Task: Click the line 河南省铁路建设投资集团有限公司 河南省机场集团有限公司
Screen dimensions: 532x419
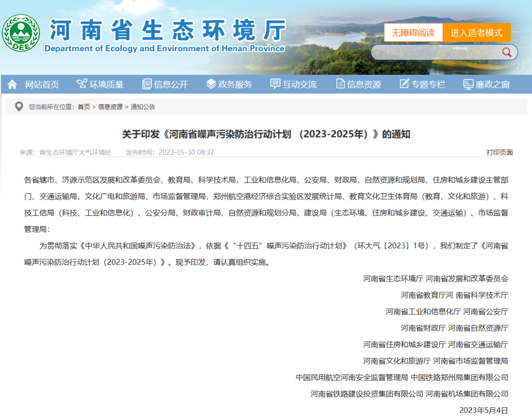Action: click(x=409, y=393)
